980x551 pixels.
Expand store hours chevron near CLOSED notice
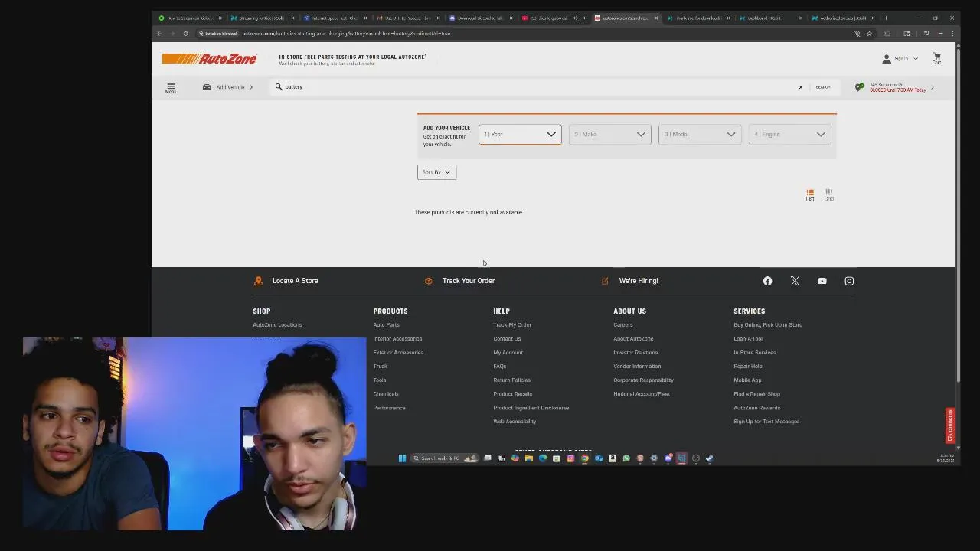pos(932,87)
